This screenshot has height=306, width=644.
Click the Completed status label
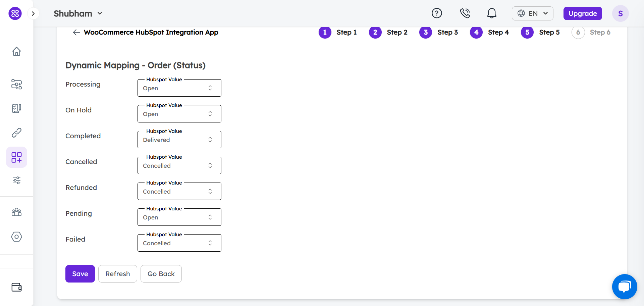click(83, 136)
